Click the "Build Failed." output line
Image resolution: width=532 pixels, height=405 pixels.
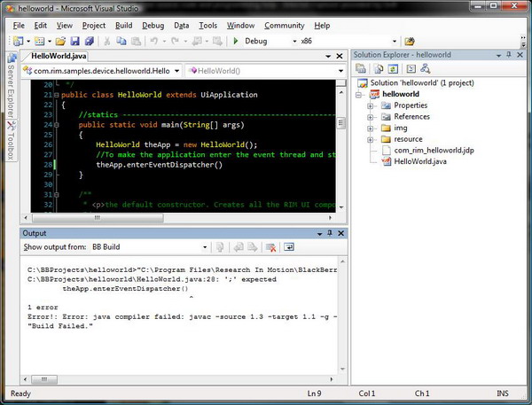60,326
